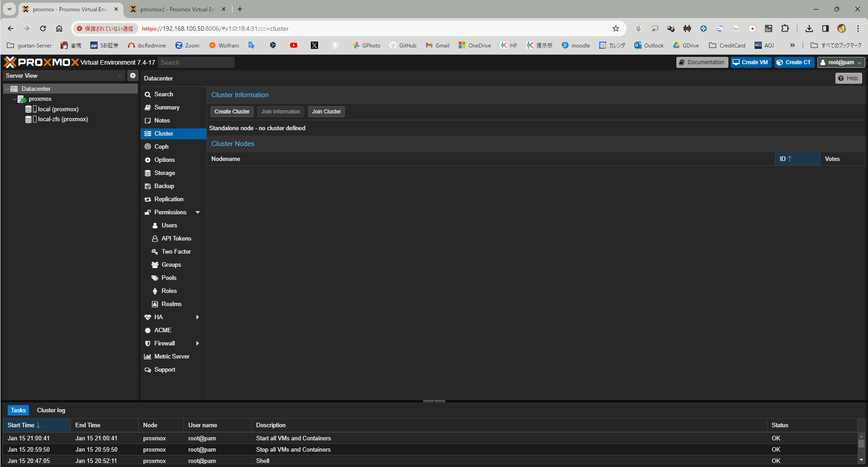Click the Server View settings gear icon
The height and width of the screenshot is (467, 868).
coord(133,75)
